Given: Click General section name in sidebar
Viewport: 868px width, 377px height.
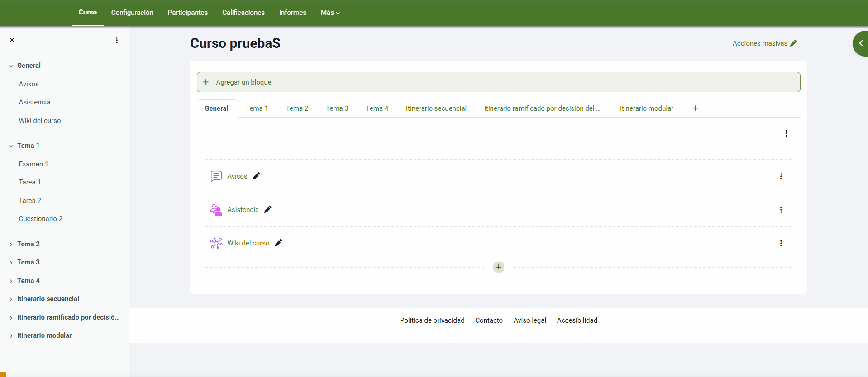Looking at the screenshot, I should pyautogui.click(x=29, y=66).
